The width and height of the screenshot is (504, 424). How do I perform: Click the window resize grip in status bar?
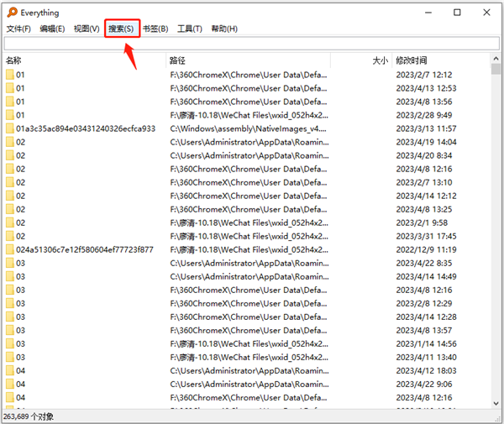pos(498,418)
